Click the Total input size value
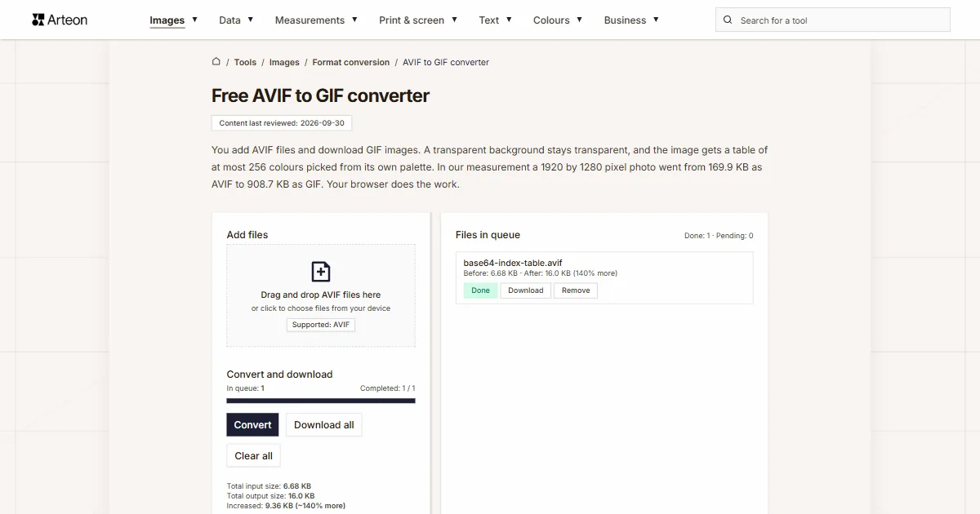Image resolution: width=980 pixels, height=514 pixels. point(297,485)
